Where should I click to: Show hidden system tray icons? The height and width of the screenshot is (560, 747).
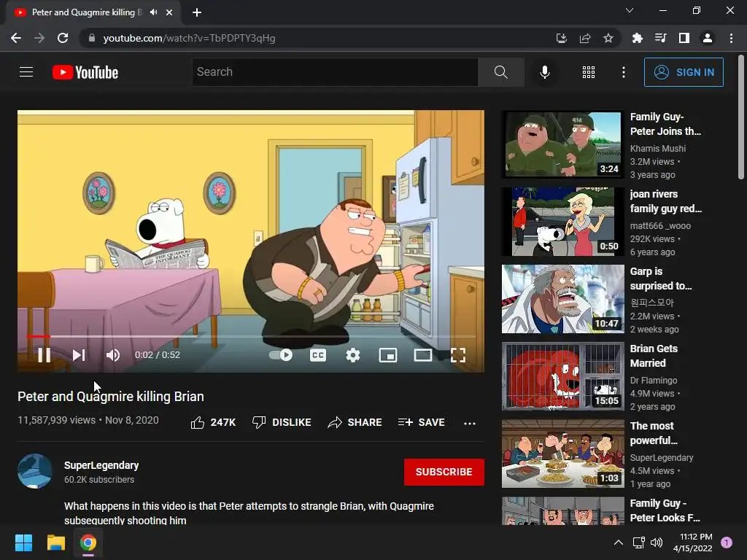(619, 542)
